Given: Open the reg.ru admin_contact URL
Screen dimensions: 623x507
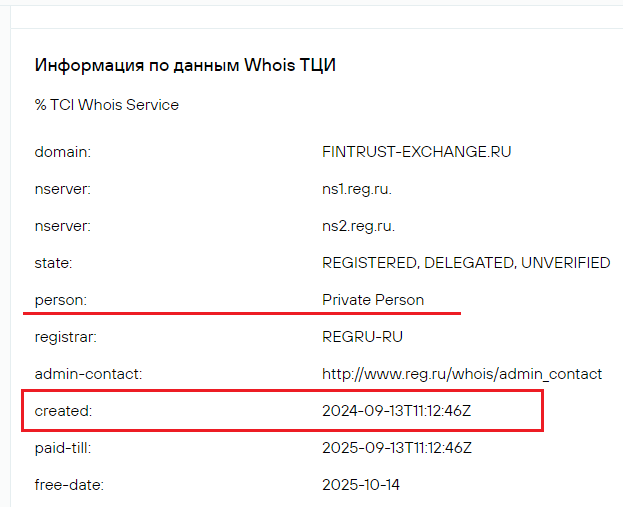Looking at the screenshot, I should (462, 374).
